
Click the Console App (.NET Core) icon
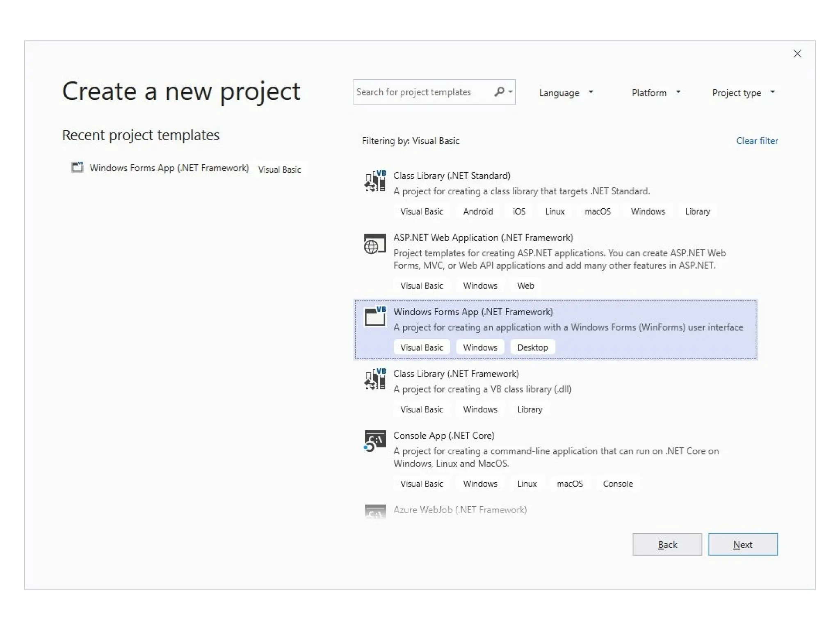coord(375,441)
